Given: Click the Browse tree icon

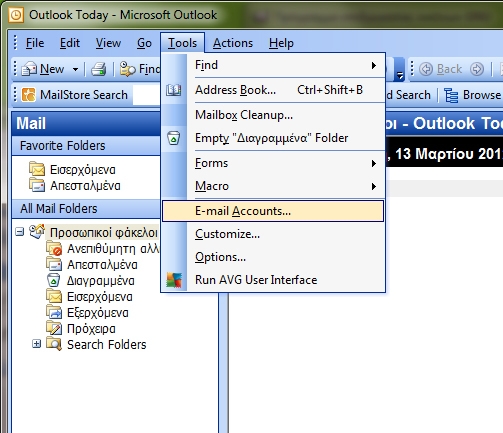Looking at the screenshot, I should point(451,95).
